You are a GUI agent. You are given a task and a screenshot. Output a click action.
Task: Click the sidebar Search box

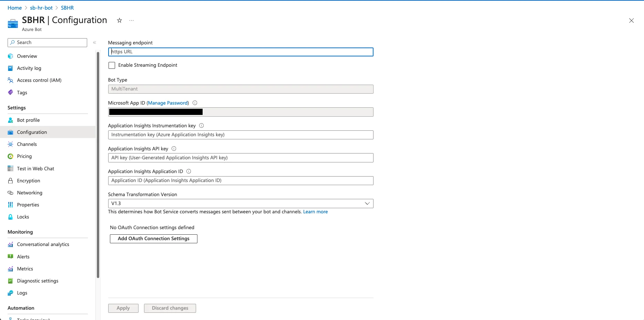(48, 43)
